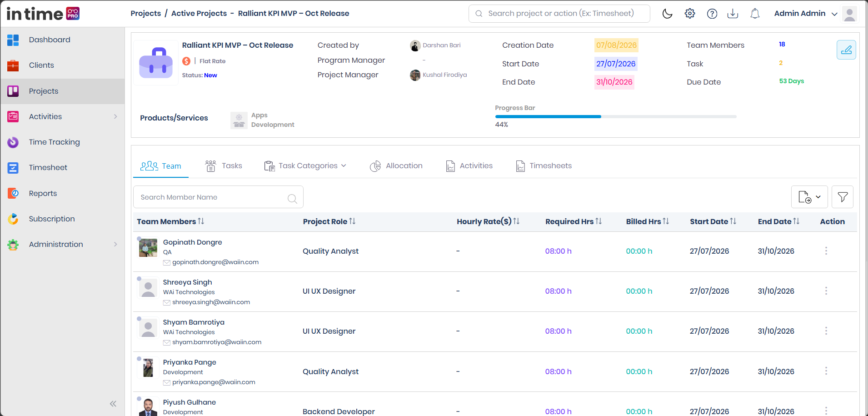The width and height of the screenshot is (868, 416).
Task: Open export file dropdown button
Action: point(809,197)
